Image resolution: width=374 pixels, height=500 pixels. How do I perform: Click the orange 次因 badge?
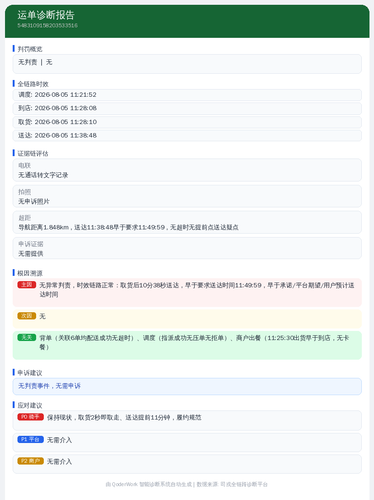point(27,316)
